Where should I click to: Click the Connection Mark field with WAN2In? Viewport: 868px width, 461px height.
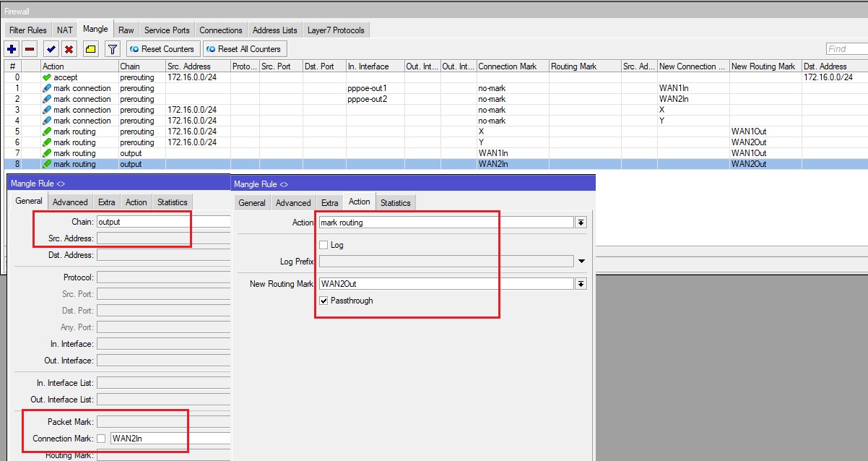[170, 439]
